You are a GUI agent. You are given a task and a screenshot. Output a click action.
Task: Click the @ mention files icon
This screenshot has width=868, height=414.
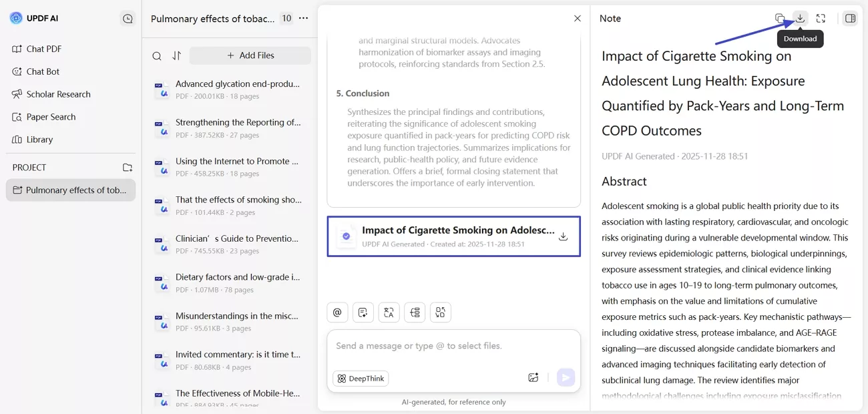point(337,312)
